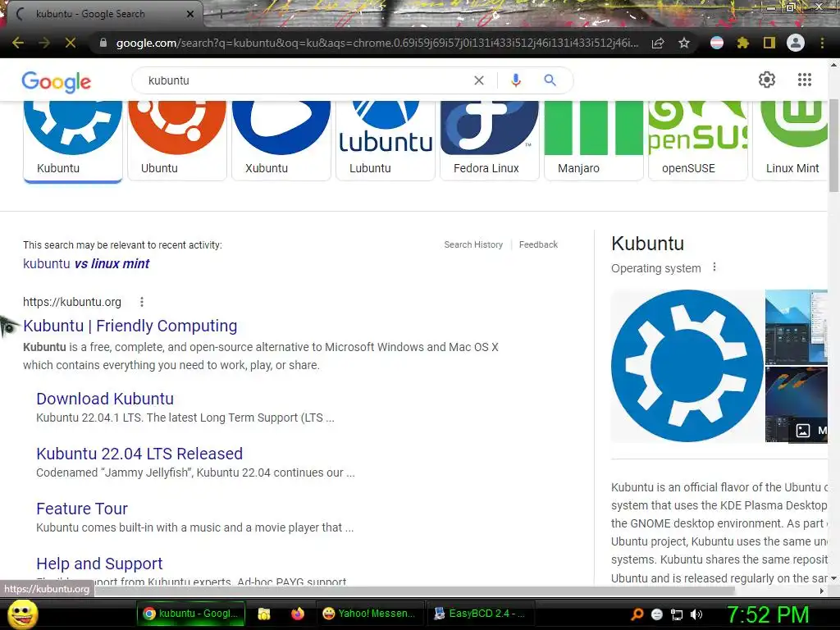This screenshot has width=840, height=630.
Task: Start voice search with the microphone
Action: (x=516, y=80)
